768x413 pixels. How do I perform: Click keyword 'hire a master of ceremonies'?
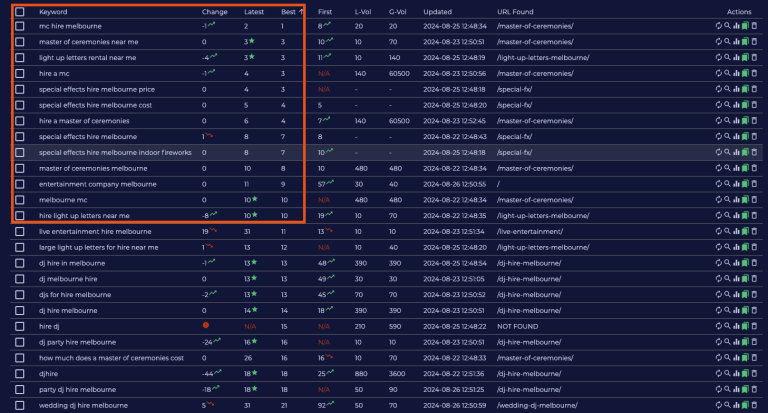pyautogui.click(x=84, y=121)
